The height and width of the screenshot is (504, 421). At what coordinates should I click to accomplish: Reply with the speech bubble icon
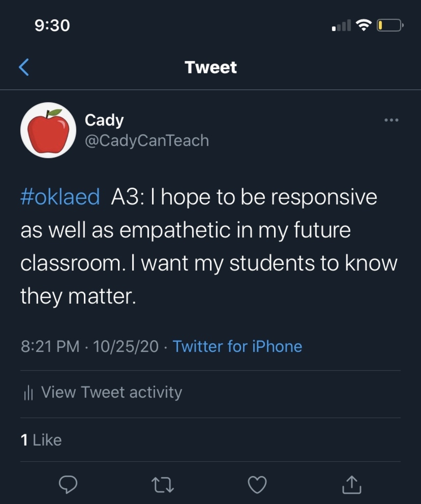68,485
